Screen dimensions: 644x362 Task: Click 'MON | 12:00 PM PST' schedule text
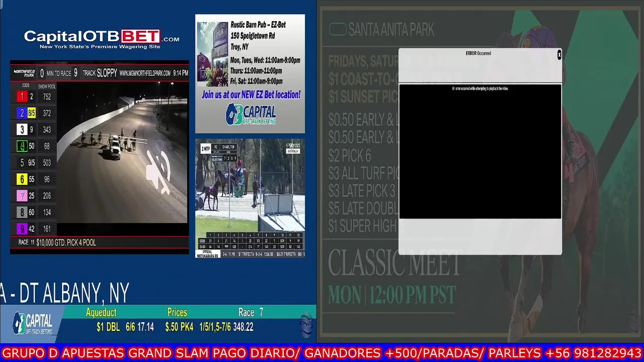(392, 295)
